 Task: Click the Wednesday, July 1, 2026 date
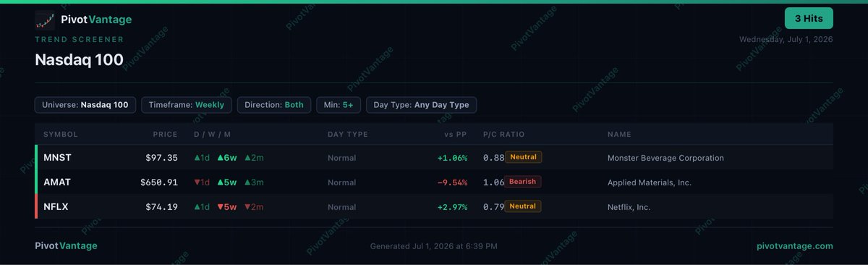(x=786, y=40)
